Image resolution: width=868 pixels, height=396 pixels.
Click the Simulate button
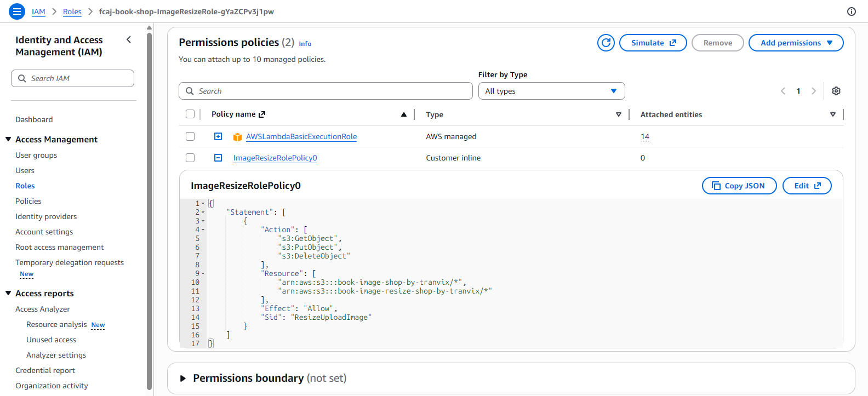pos(653,43)
